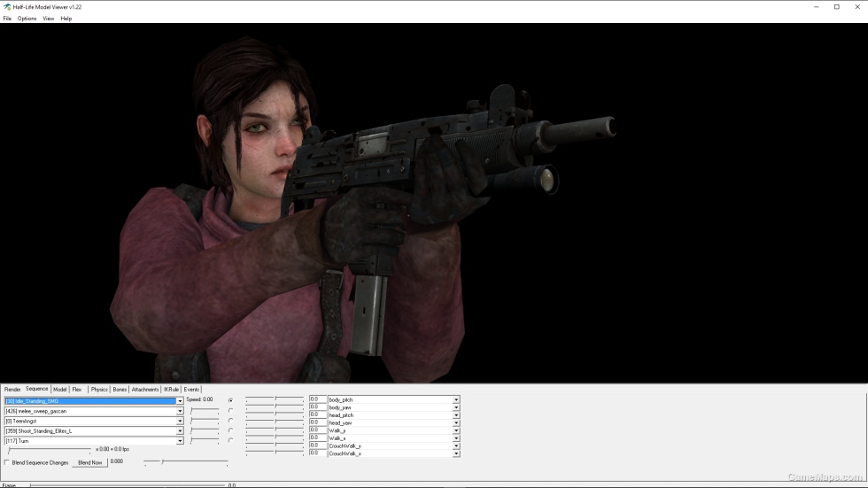Image resolution: width=868 pixels, height=488 pixels.
Task: Adjust the body_pitch pose slider
Action: 275,399
